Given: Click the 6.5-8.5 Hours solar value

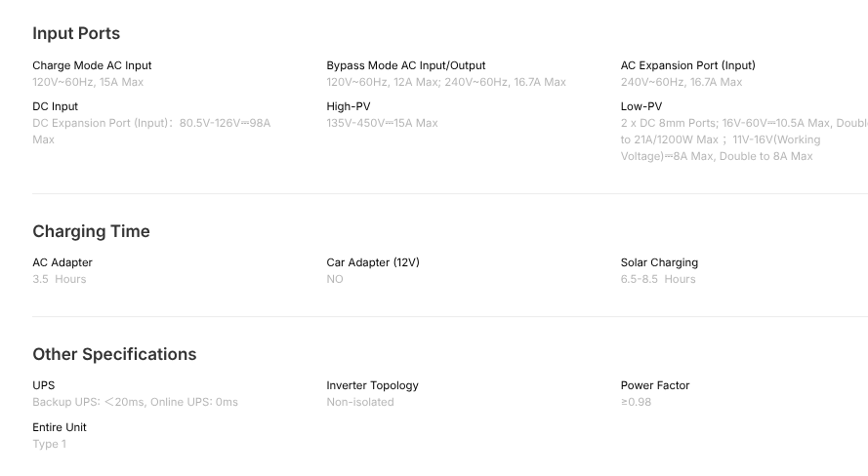Looking at the screenshot, I should point(658,279).
